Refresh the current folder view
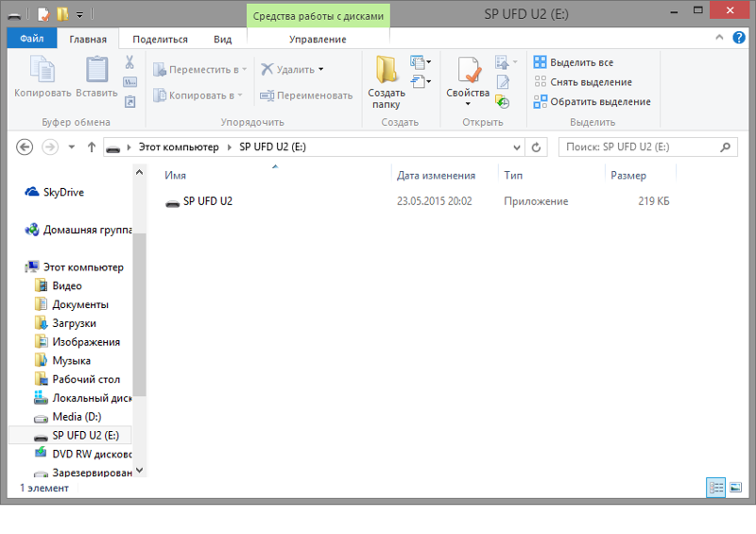This screenshot has height=534, width=756. (537, 147)
